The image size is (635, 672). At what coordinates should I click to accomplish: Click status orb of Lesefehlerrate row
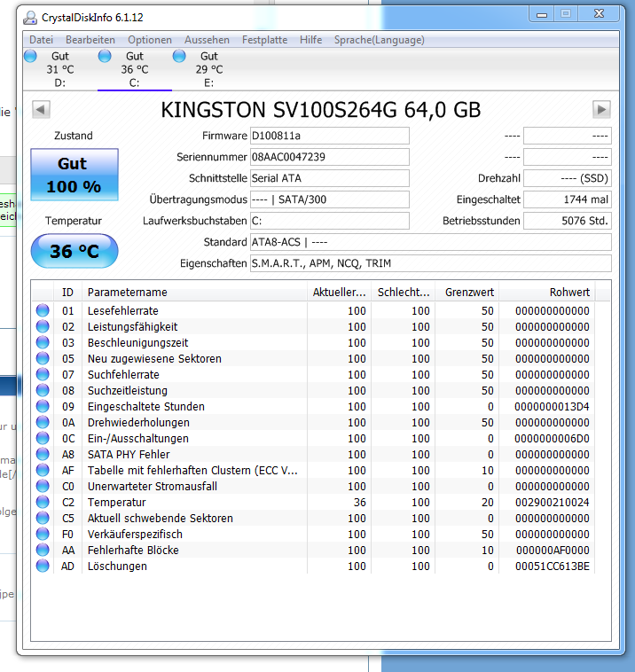43,310
